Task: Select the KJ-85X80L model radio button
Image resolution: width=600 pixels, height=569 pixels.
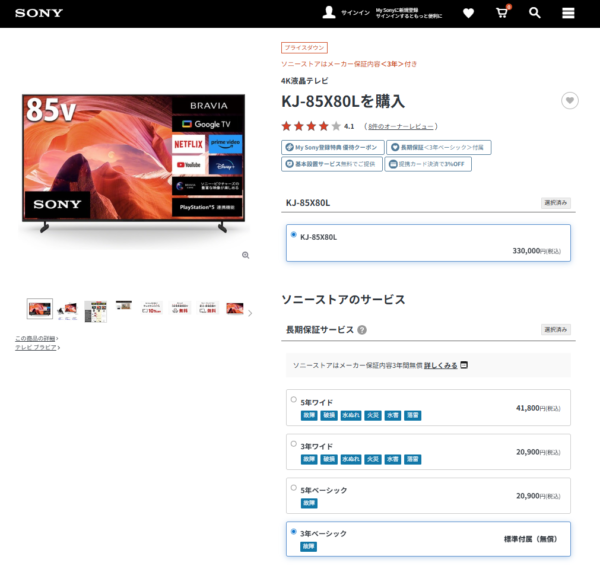Action: click(293, 235)
